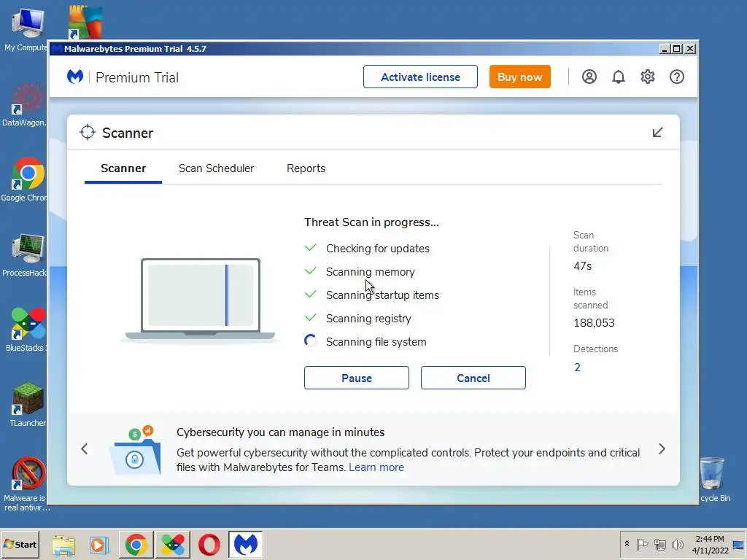Click the scan duration value 47s

click(583, 266)
